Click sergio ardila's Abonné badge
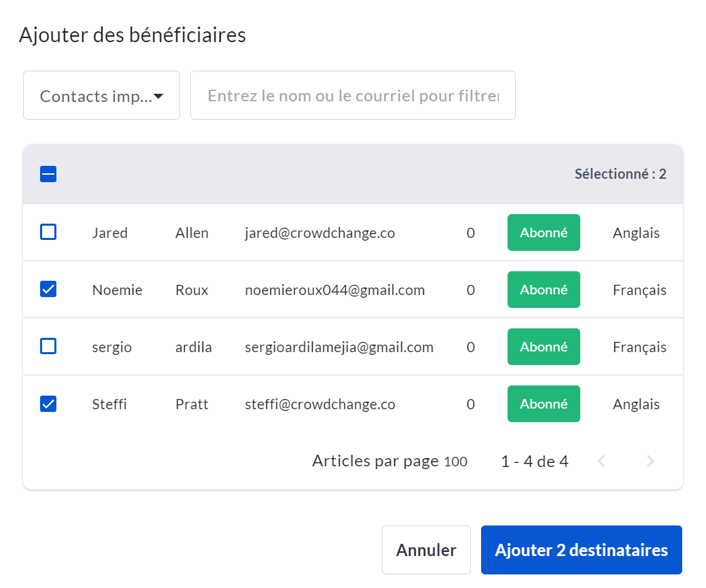The height and width of the screenshot is (588, 706). click(x=544, y=347)
